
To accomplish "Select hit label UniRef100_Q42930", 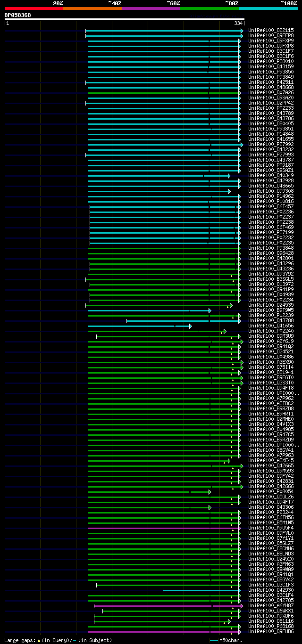I will [x=271, y=590].
